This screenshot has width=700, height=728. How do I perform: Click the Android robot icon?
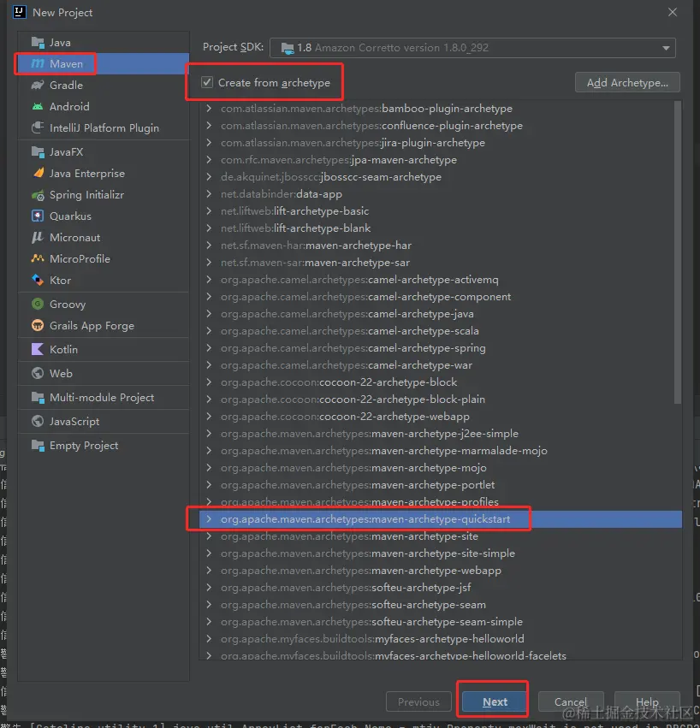pyautogui.click(x=38, y=106)
